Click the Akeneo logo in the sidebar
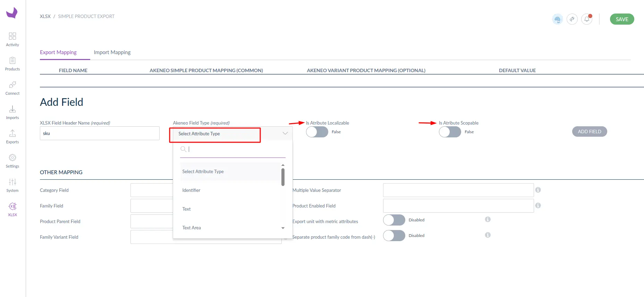The width and height of the screenshot is (644, 297). pyautogui.click(x=12, y=13)
